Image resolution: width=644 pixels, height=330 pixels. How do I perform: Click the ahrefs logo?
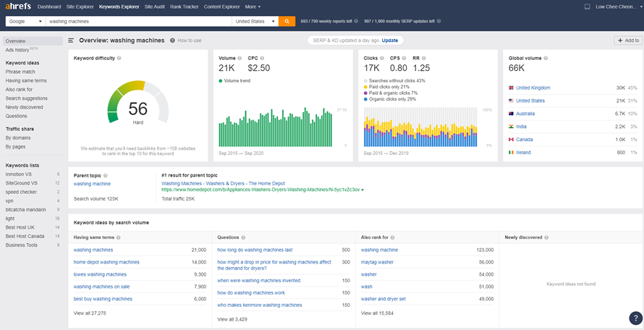coord(17,7)
